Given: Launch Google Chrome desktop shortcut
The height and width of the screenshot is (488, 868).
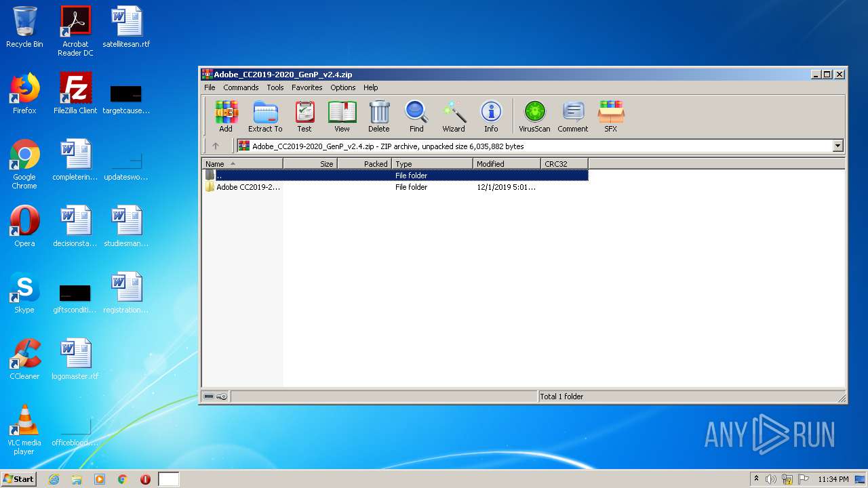Looking at the screenshot, I should (24, 164).
